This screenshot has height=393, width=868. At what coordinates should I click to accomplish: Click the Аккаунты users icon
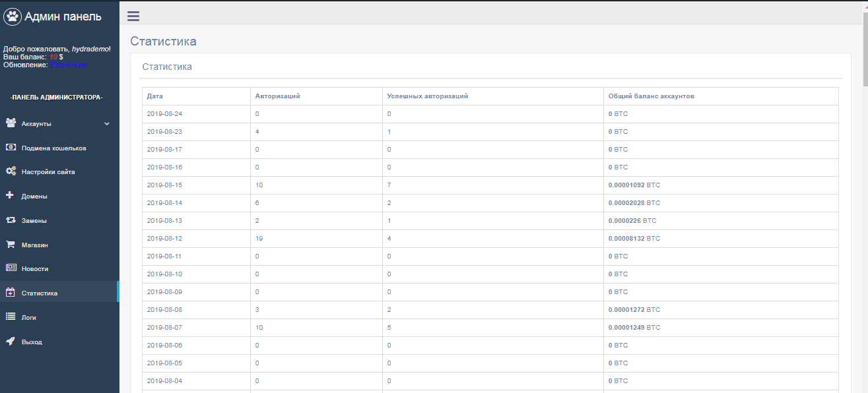pyautogui.click(x=11, y=123)
